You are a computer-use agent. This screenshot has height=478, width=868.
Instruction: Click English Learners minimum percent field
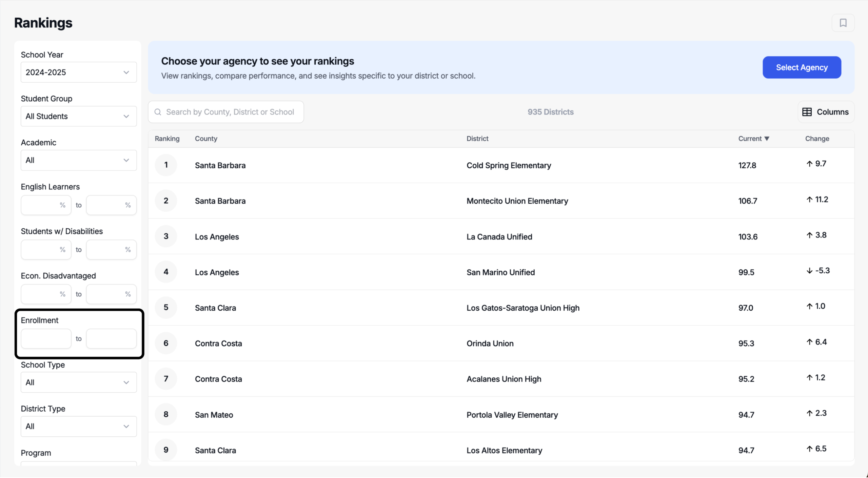(46, 205)
